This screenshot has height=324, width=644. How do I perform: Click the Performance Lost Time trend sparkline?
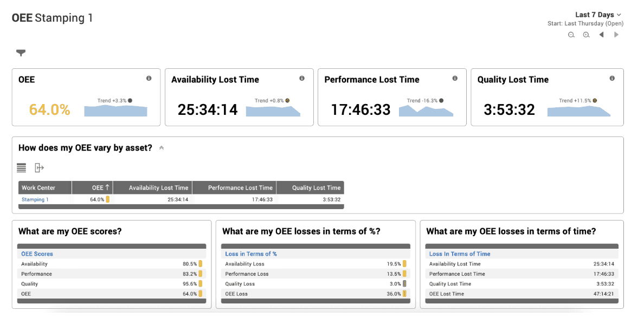coord(426,111)
